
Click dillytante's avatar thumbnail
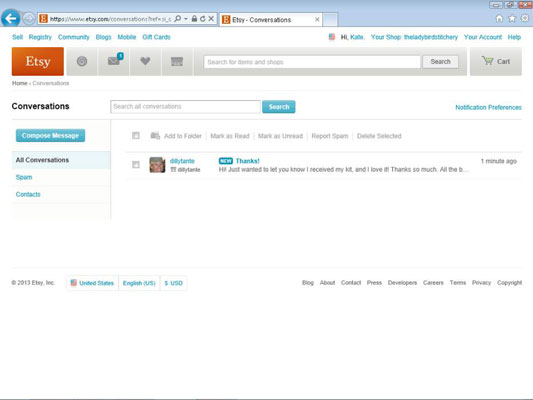tap(157, 165)
